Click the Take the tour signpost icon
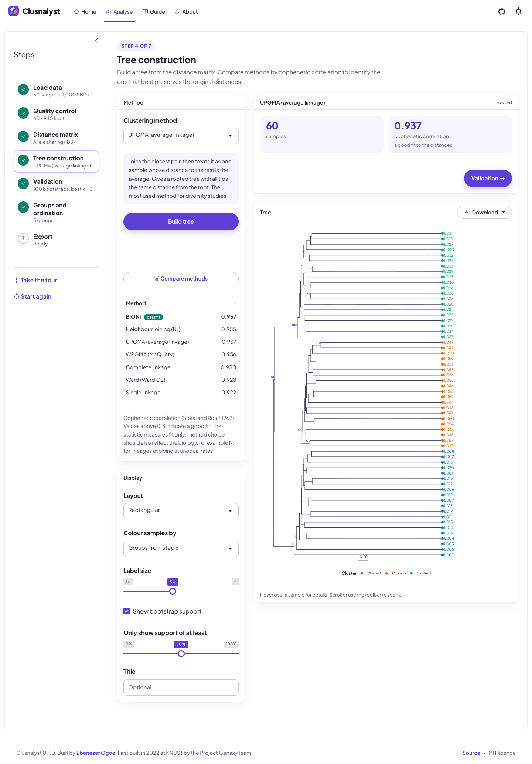532x764 pixels. click(16, 280)
